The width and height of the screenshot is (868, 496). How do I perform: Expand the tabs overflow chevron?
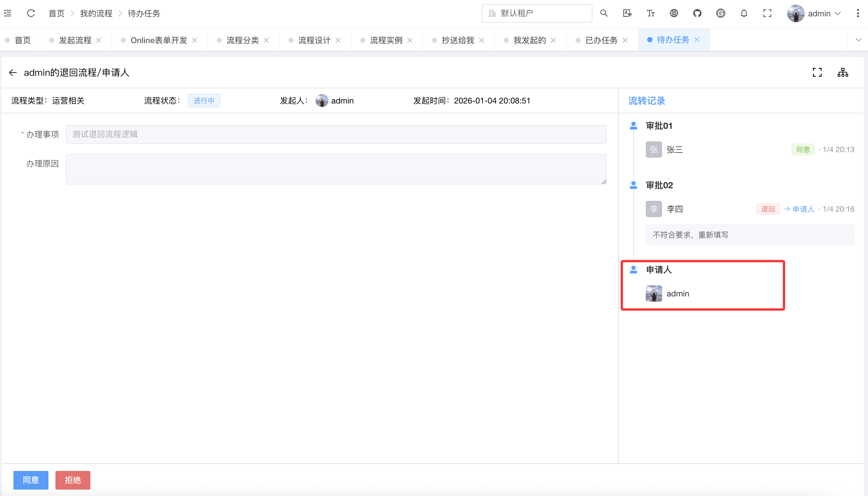pyautogui.click(x=858, y=40)
